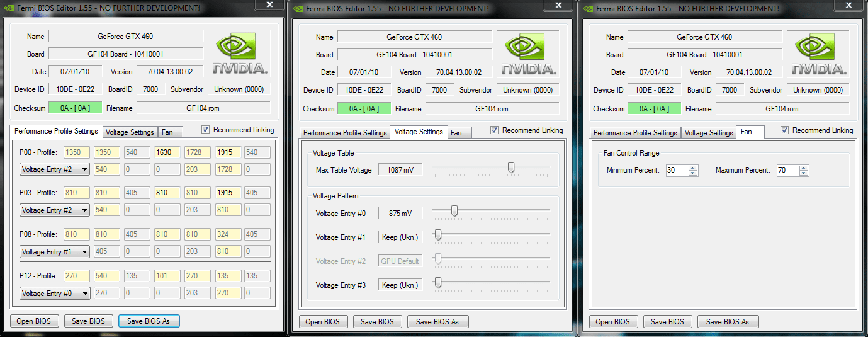Click Filename field GF104.rom, middle window

[x=492, y=108]
